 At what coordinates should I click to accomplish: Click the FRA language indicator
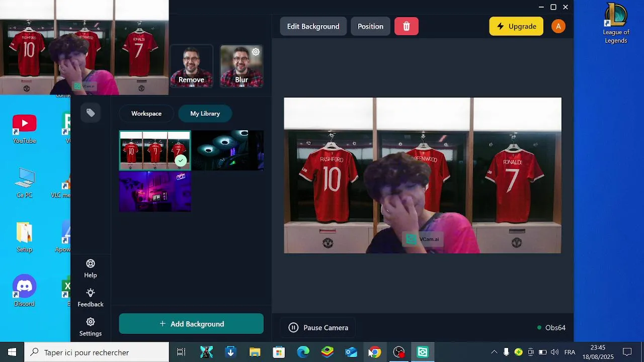click(x=570, y=352)
